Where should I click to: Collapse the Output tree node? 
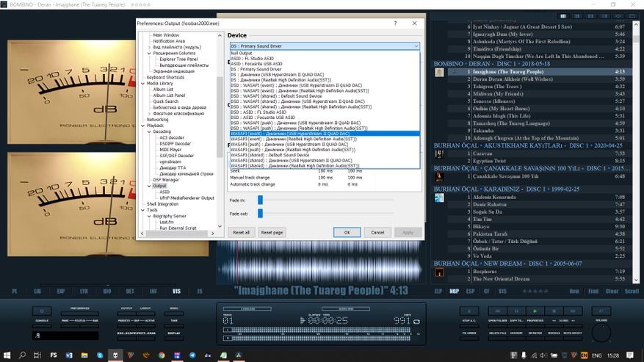149,186
